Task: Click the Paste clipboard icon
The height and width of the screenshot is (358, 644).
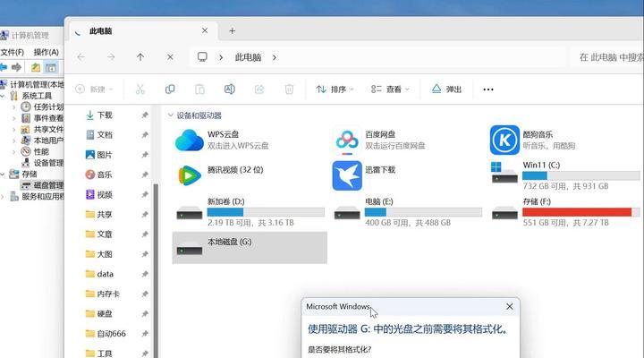Action: point(199,89)
